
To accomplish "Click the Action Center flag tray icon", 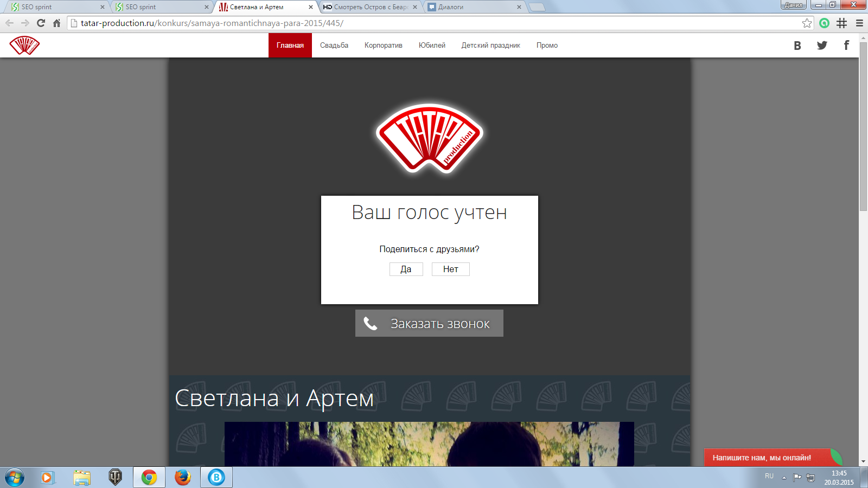I will click(797, 477).
